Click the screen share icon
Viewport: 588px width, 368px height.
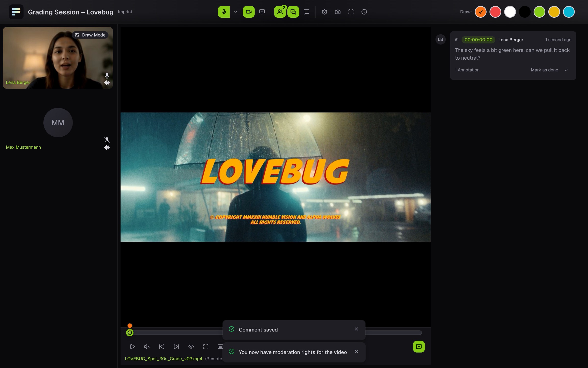point(262,12)
